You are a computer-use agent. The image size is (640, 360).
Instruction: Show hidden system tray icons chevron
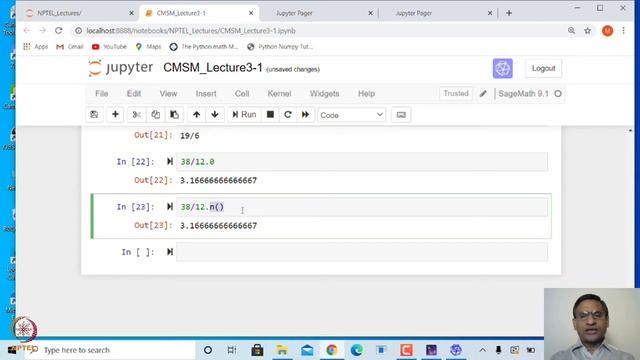(482, 350)
